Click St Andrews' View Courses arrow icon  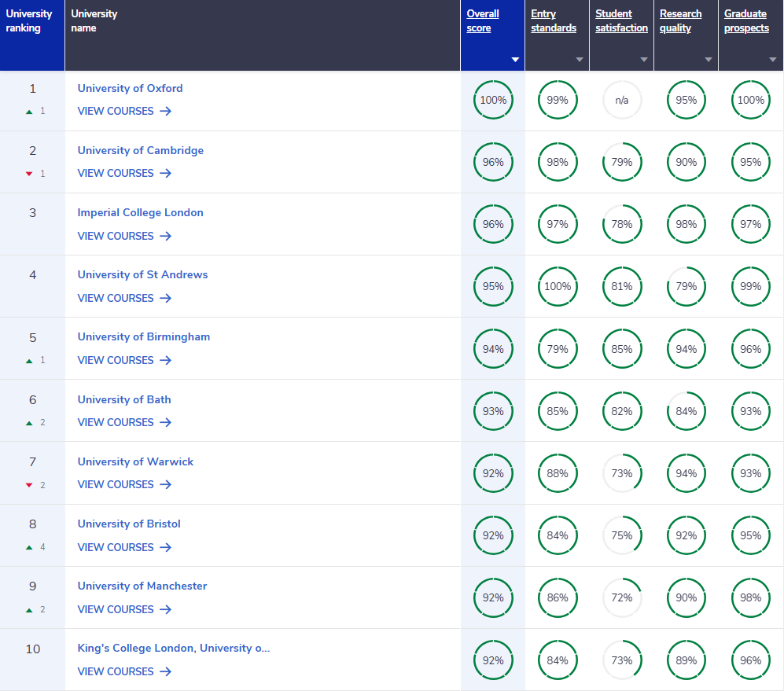(165, 298)
